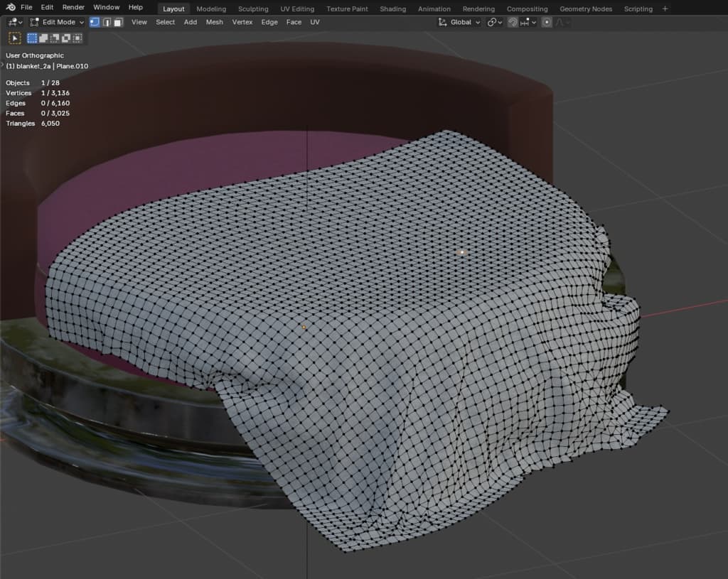The image size is (728, 579).
Task: Toggle the snapping magnet
Action: pos(513,22)
